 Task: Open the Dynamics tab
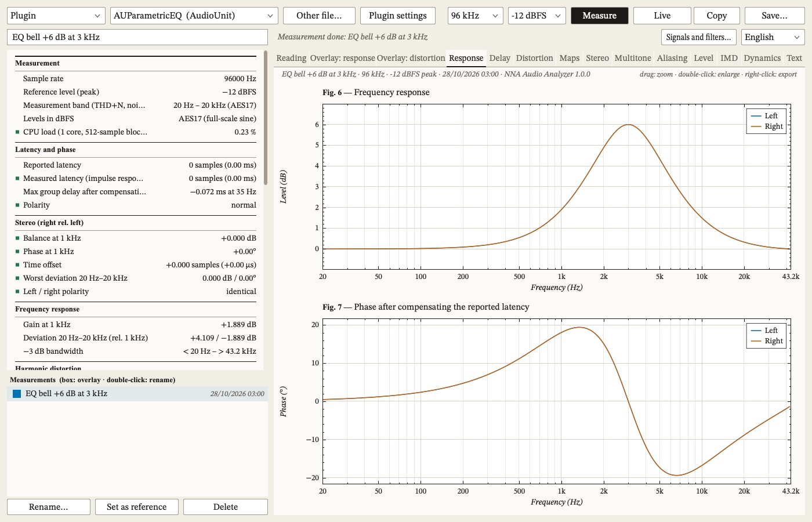point(762,58)
